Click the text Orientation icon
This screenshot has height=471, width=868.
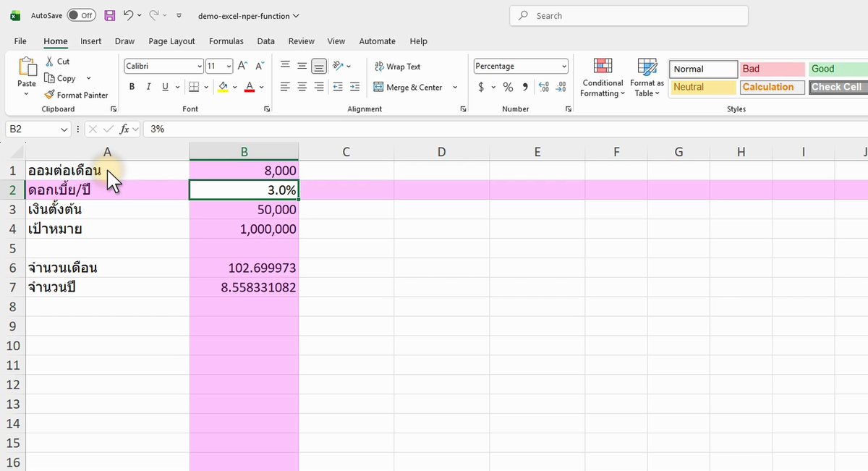click(338, 66)
